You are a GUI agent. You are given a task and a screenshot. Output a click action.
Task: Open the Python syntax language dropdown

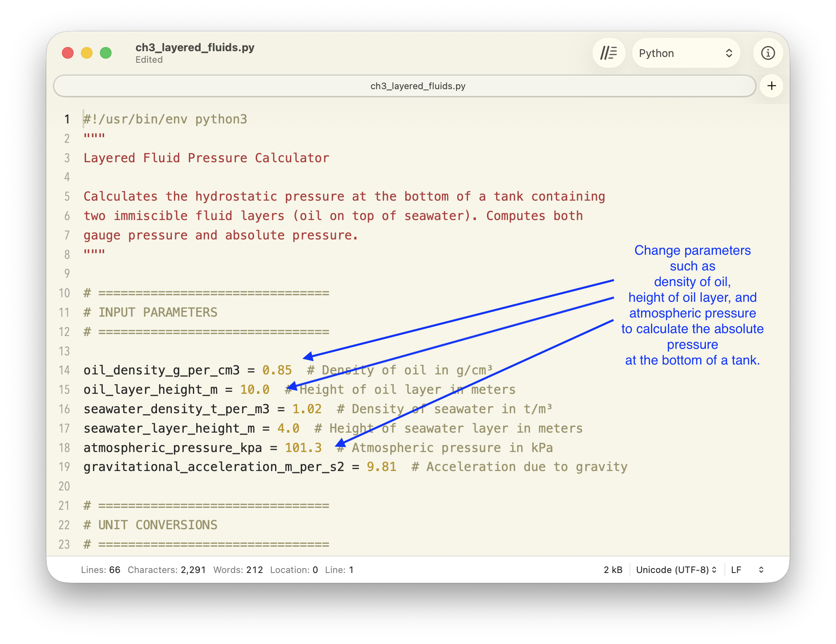click(x=686, y=53)
